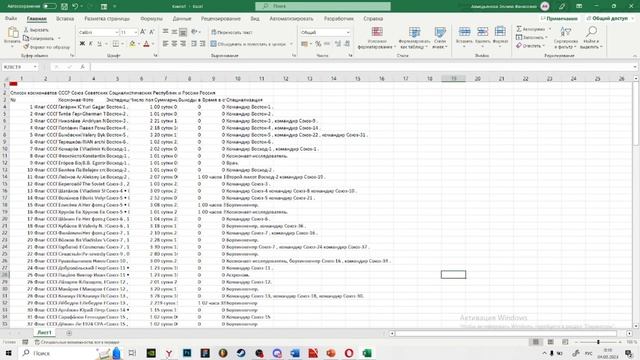Click the Name Box dropdown arrow
This screenshot has width=640, height=360.
pyautogui.click(x=35, y=67)
